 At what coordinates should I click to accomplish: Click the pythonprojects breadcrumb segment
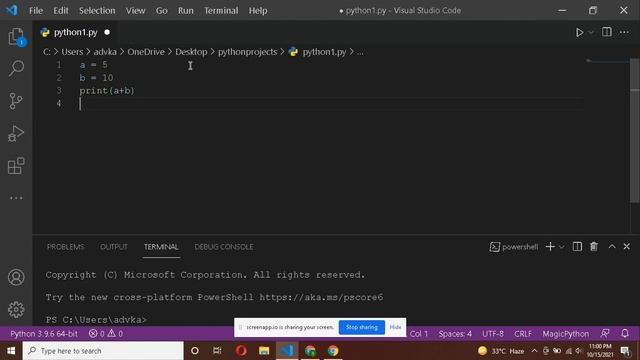247,52
